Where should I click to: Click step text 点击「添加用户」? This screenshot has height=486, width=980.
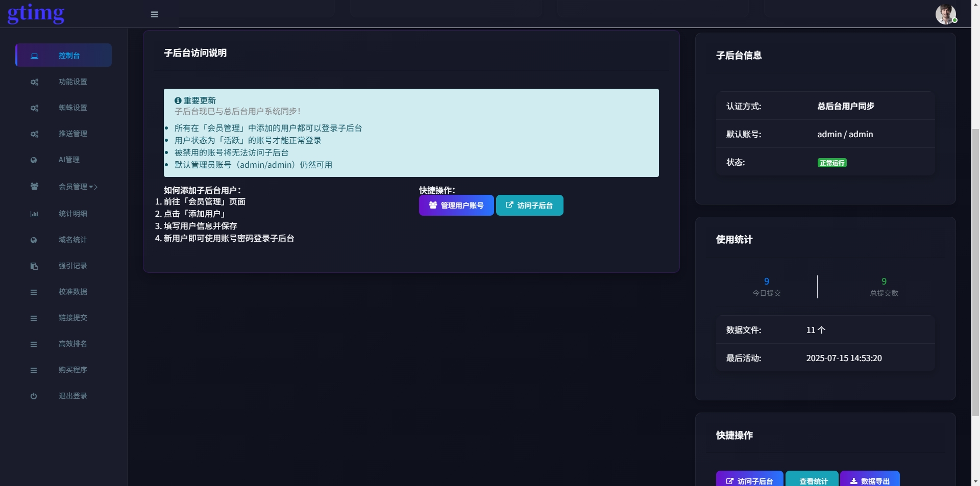(x=195, y=214)
